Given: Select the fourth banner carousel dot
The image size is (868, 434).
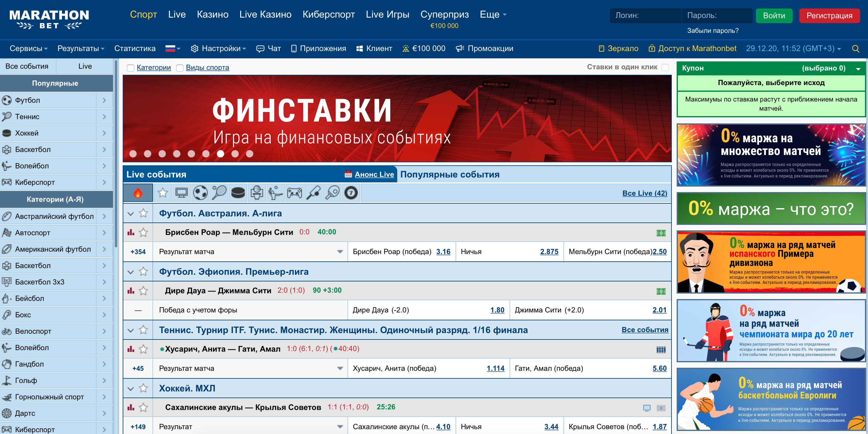Looking at the screenshot, I should (176, 154).
